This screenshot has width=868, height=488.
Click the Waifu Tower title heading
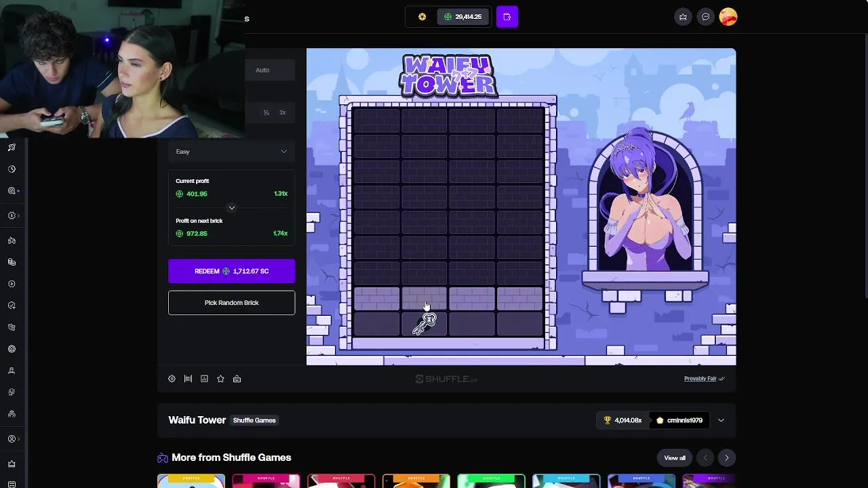(x=197, y=420)
